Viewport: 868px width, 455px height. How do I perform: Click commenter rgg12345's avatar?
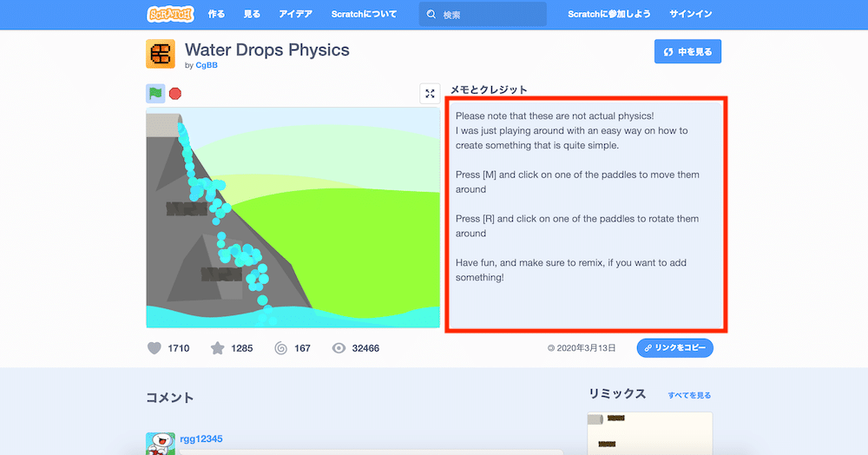(x=161, y=444)
